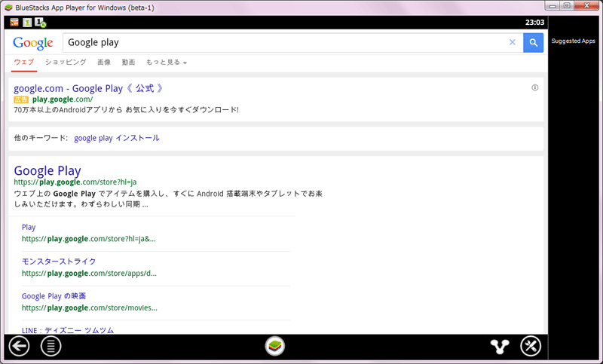Open the first notification icon in status bar
The height and width of the screenshot is (364, 603).
[14, 23]
